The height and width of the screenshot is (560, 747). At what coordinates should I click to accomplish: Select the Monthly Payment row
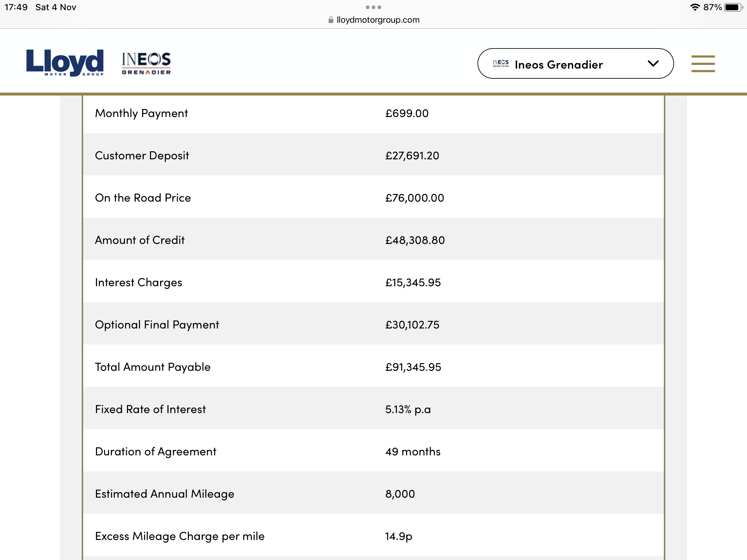pyautogui.click(x=373, y=113)
